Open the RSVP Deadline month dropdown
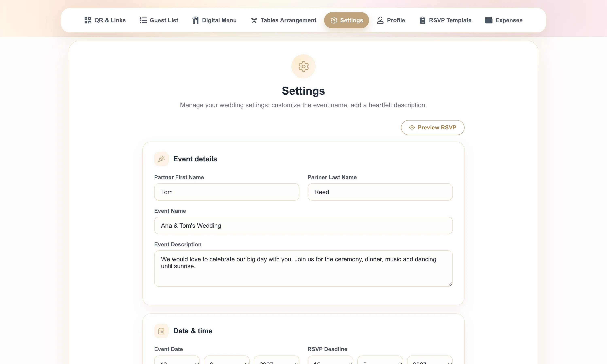The width and height of the screenshot is (607, 364). tap(380, 360)
